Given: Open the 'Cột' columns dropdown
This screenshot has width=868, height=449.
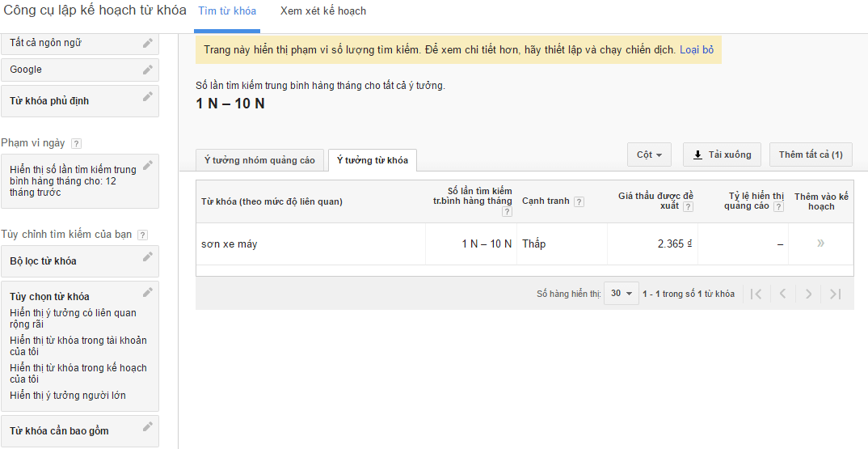Looking at the screenshot, I should [649, 155].
